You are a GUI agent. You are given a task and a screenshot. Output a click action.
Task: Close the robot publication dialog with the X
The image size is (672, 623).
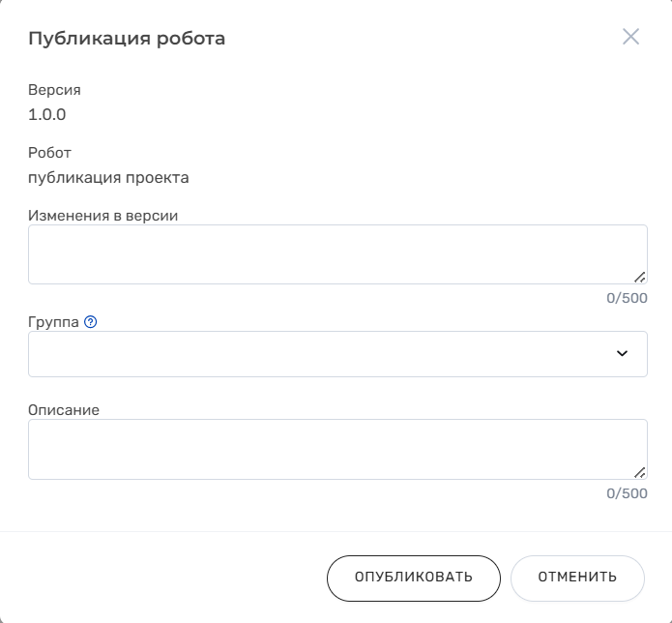(x=630, y=37)
